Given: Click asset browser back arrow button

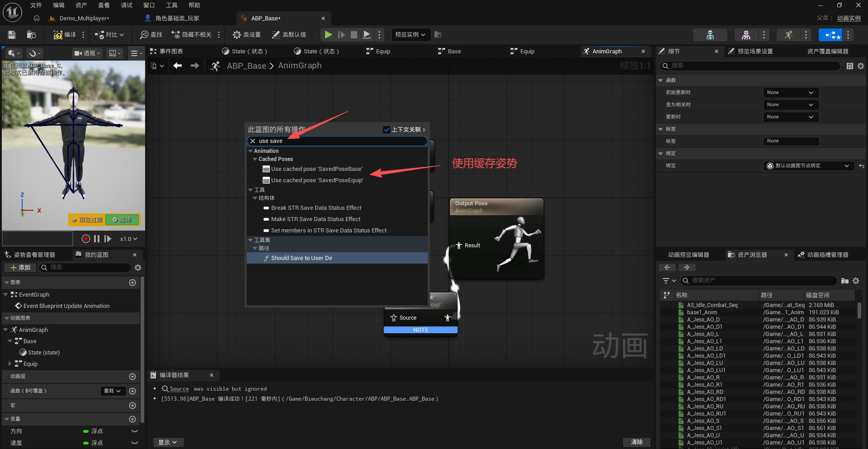Looking at the screenshot, I should click(667, 268).
